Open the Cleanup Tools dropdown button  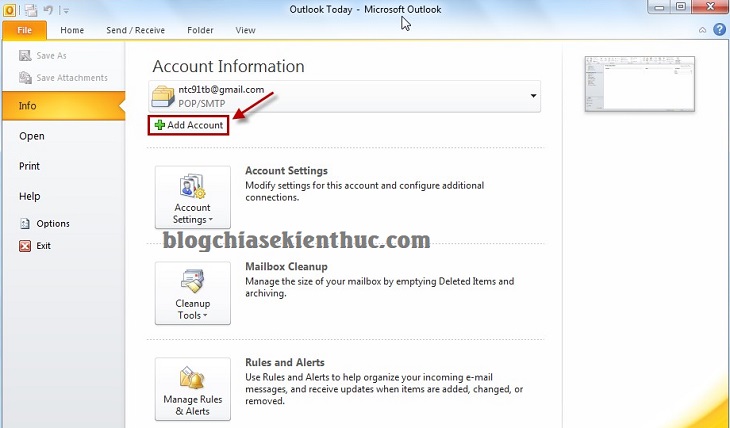(193, 293)
